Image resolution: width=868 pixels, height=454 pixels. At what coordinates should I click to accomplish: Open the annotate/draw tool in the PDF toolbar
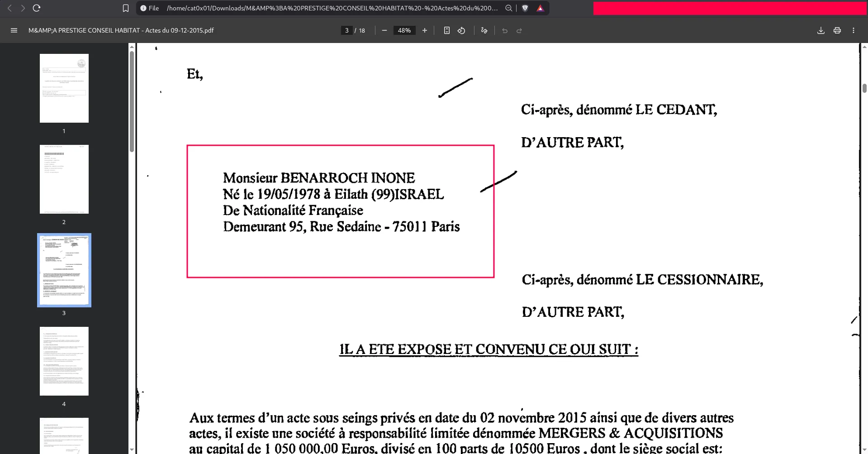pyautogui.click(x=484, y=30)
